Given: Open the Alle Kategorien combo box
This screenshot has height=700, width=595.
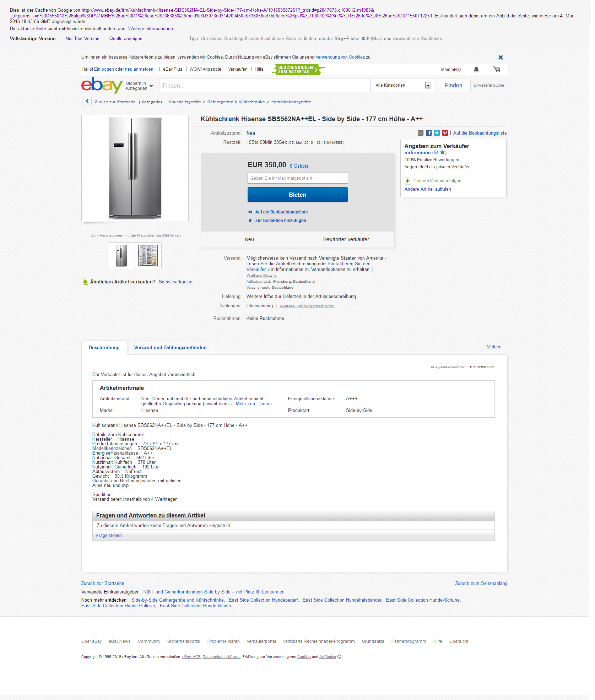Looking at the screenshot, I should [403, 85].
